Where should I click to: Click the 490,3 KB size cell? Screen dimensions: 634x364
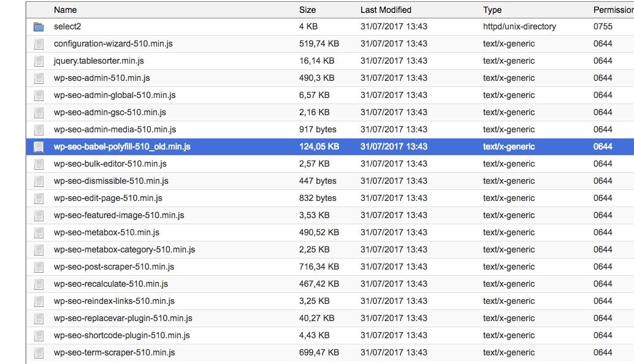click(x=316, y=78)
